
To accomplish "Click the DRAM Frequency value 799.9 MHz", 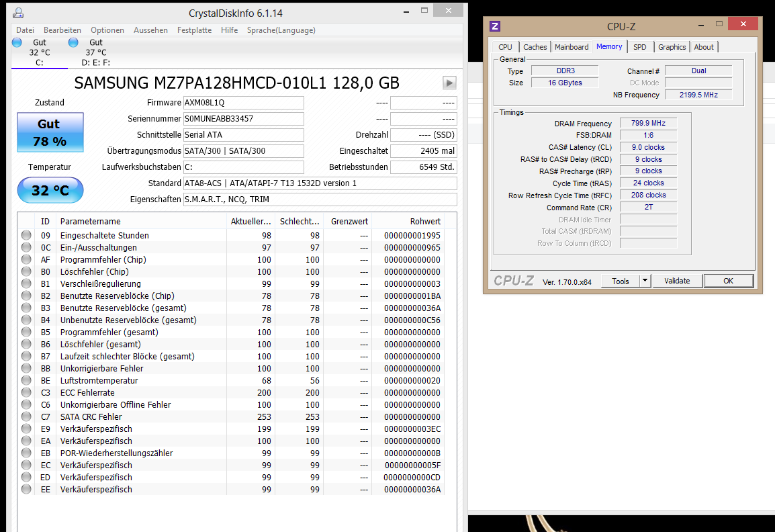I will click(x=648, y=123).
